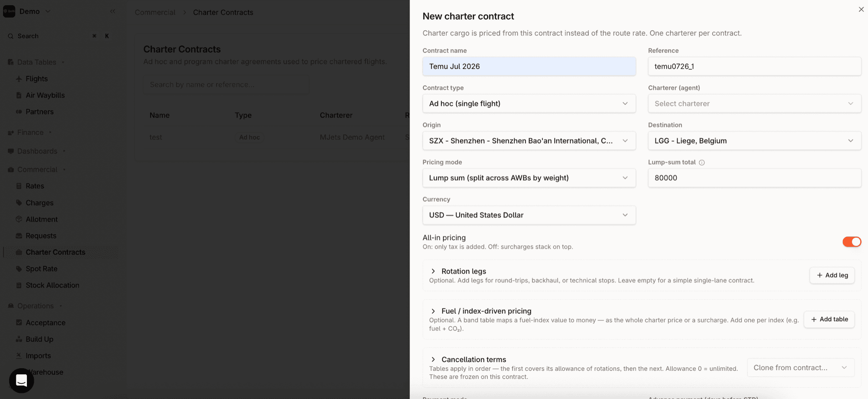868x399 pixels.
Task: Close the New charter contract panel
Action: 861,9
